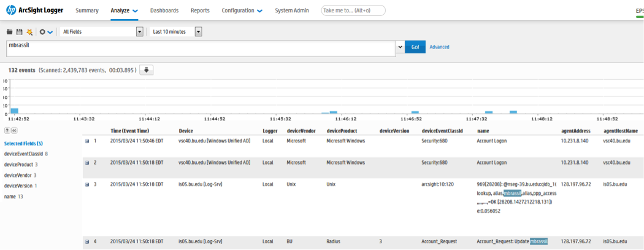Screen dimensions: 644x250
Task: Click '10.231.8.140' agent address in row 1
Action: pyautogui.click(x=574, y=141)
